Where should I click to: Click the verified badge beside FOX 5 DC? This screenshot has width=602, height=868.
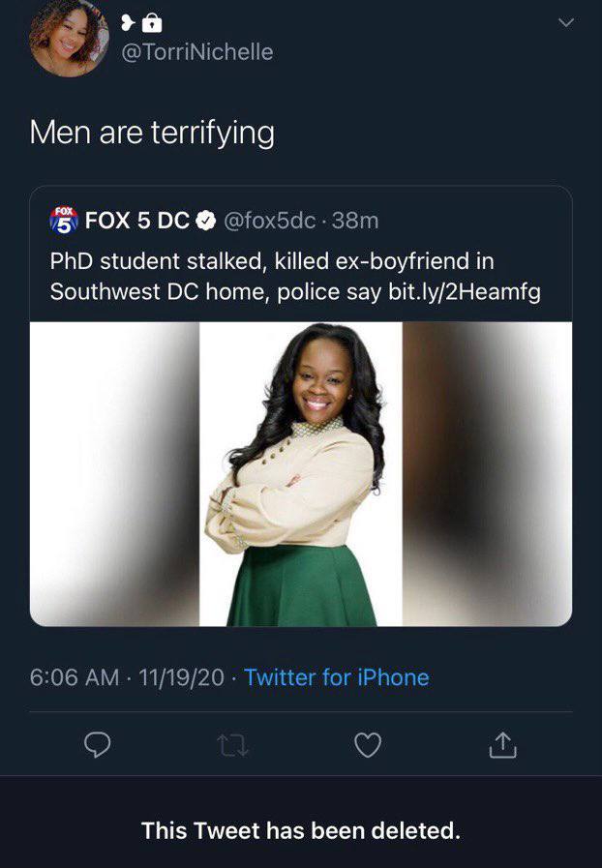(x=205, y=221)
